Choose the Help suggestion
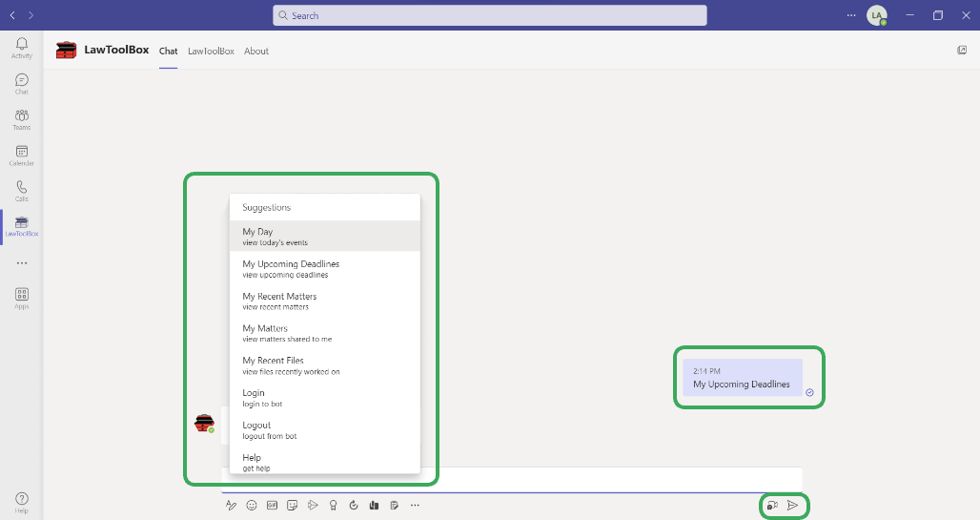The height and width of the screenshot is (520, 980). [325, 462]
